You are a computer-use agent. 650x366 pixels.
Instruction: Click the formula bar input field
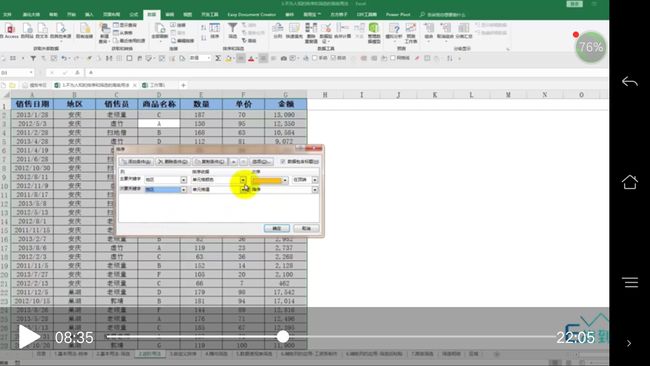coord(348,73)
